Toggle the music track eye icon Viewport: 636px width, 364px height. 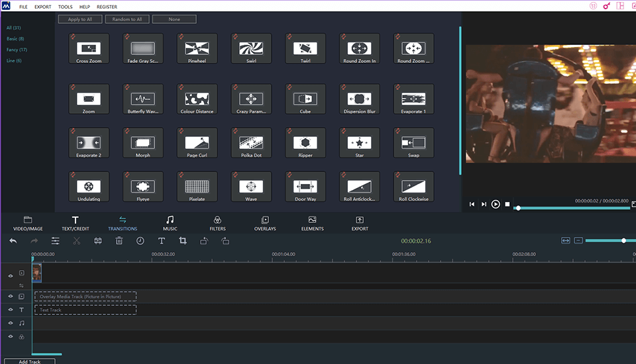11,323
